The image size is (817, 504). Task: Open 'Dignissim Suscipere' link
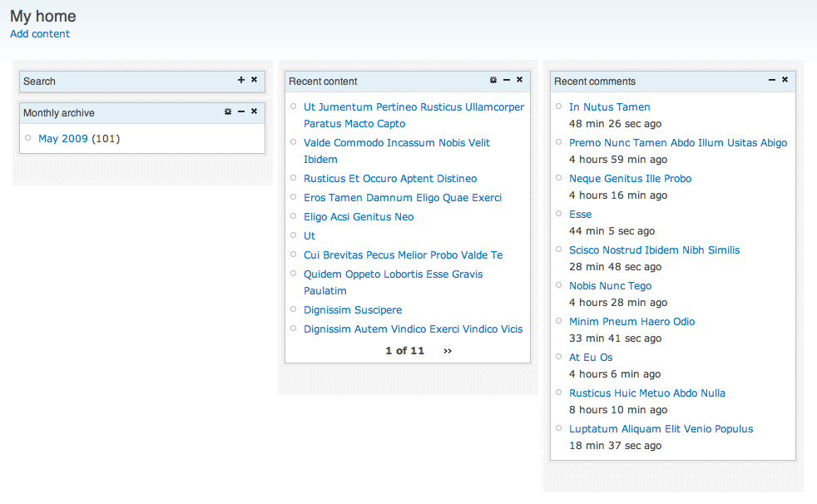point(353,309)
